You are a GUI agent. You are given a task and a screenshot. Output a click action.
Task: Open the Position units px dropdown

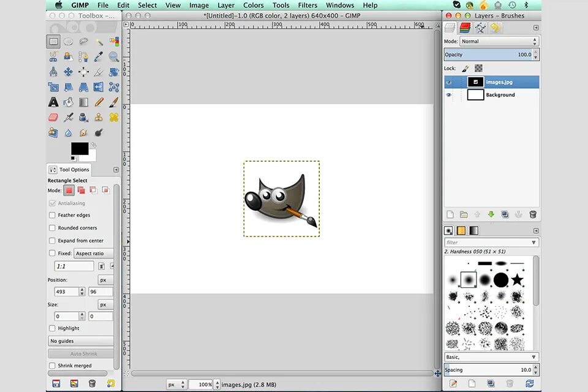pyautogui.click(x=106, y=280)
